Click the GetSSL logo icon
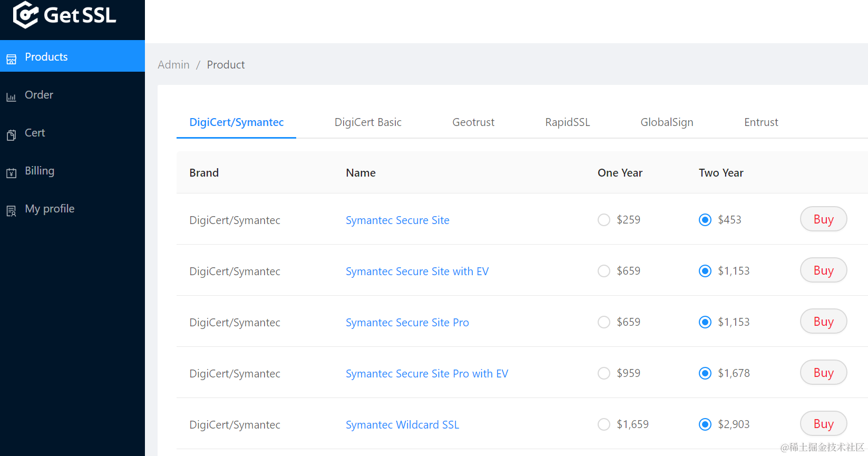 tap(25, 15)
